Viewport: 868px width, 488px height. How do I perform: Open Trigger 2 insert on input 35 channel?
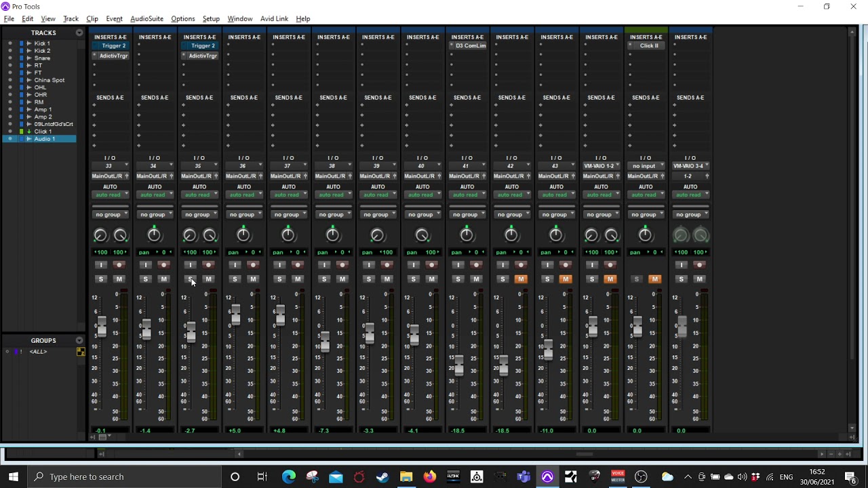pos(202,46)
